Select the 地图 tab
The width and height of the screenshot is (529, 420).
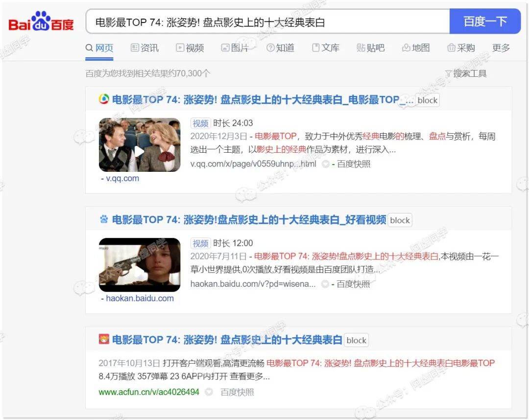[416, 48]
